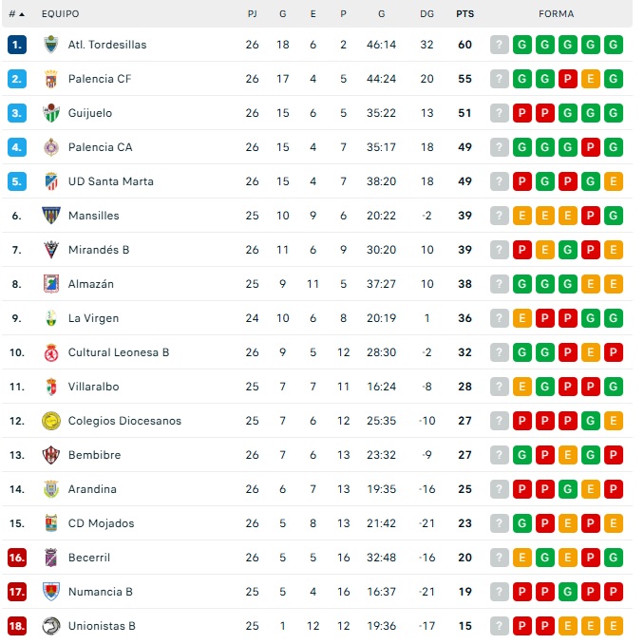Click the Guijuelo club crest icon
The height and width of the screenshot is (644, 644).
51,113
